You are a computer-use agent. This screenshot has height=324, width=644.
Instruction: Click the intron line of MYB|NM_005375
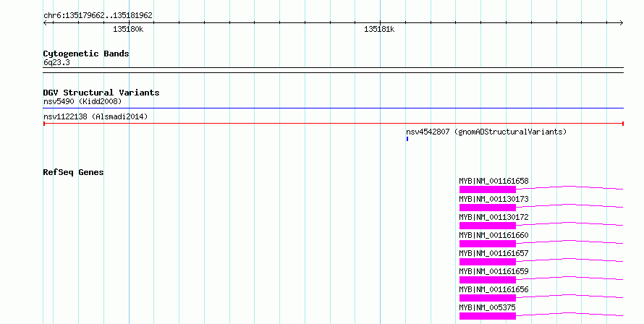(x=569, y=313)
